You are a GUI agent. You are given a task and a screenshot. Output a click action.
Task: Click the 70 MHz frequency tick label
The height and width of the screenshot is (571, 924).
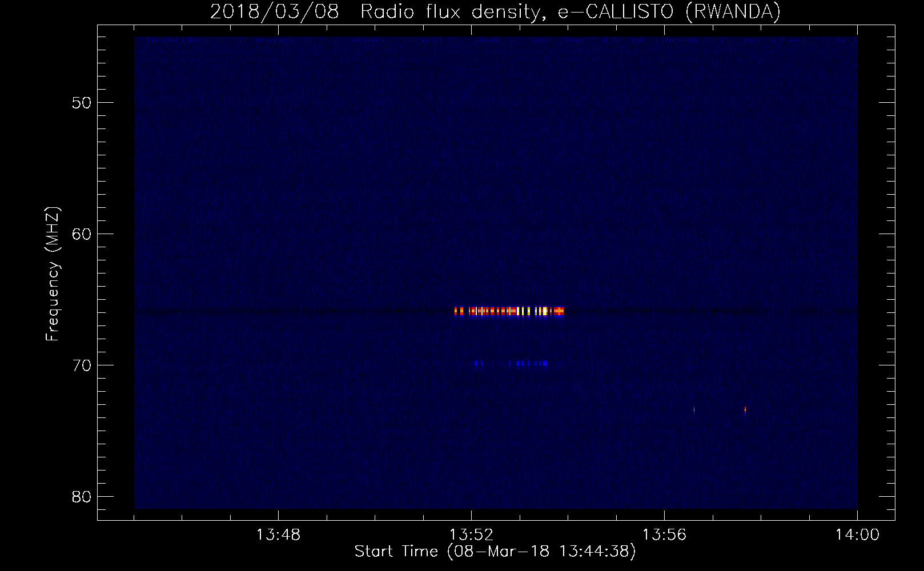[81, 365]
